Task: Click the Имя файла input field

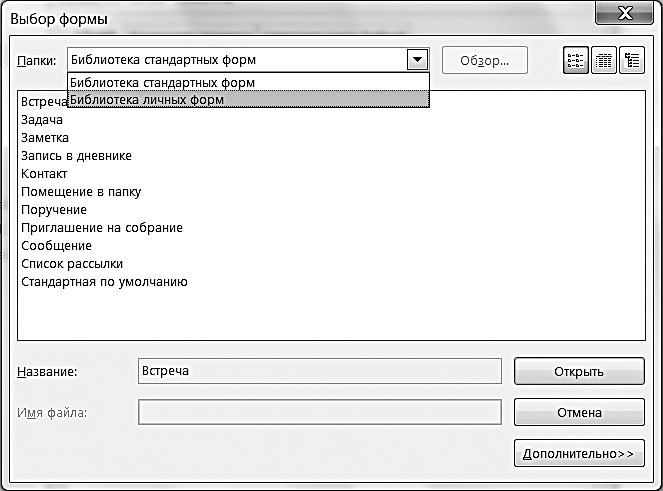Action: pos(320,412)
